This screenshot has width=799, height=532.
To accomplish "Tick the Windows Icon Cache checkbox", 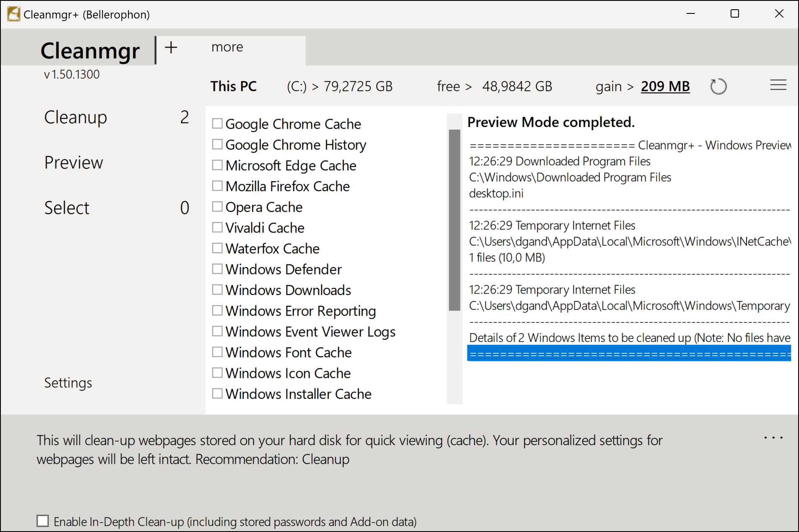I will 217,373.
